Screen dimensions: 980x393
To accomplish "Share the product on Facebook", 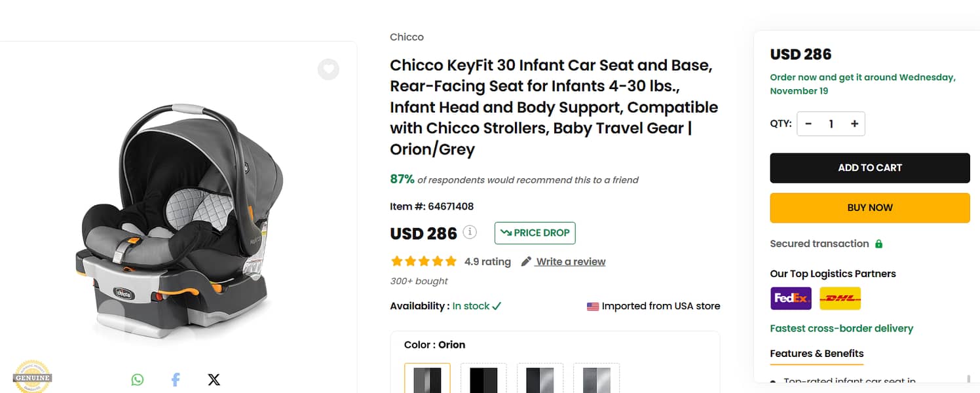I will (175, 379).
